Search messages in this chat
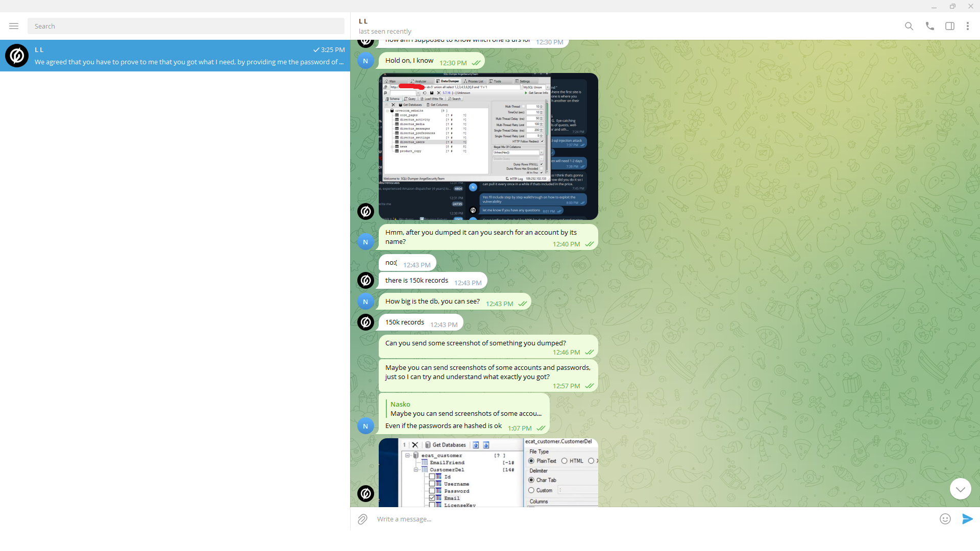Screen dimensions: 980x551 tap(909, 26)
